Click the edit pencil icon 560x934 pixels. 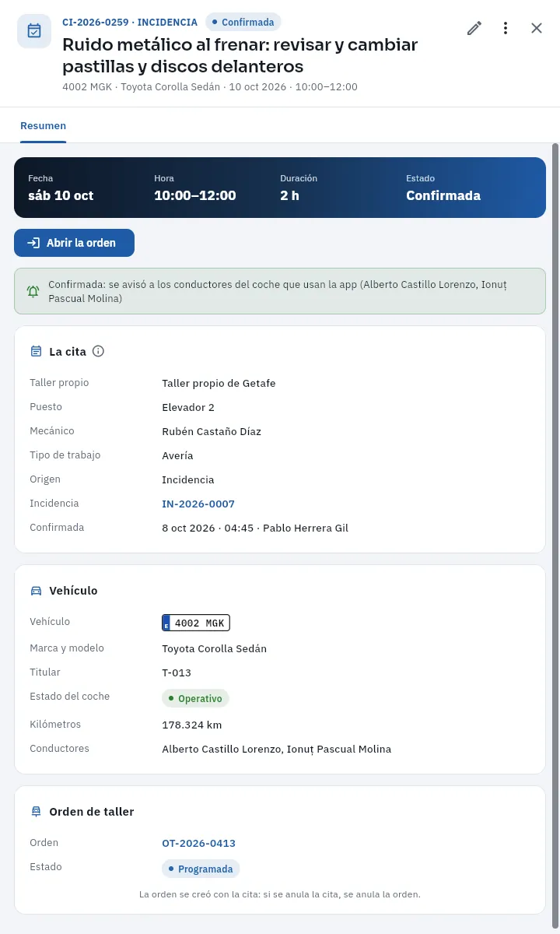pos(474,28)
